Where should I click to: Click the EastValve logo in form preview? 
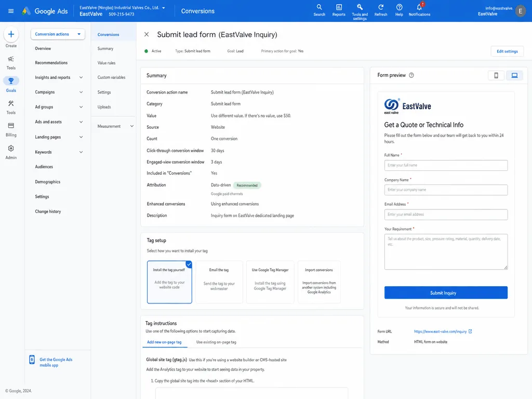(407, 107)
